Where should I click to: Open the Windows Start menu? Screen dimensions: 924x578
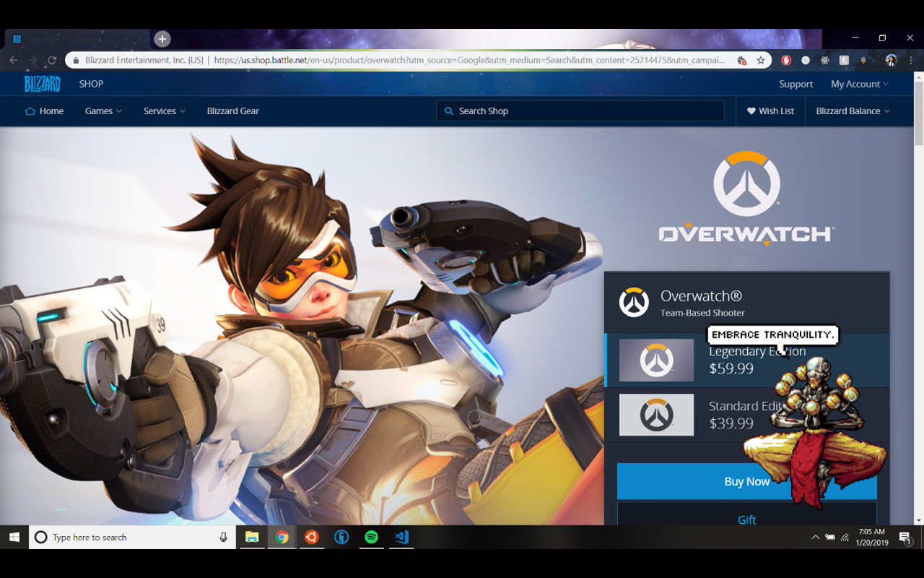14,537
